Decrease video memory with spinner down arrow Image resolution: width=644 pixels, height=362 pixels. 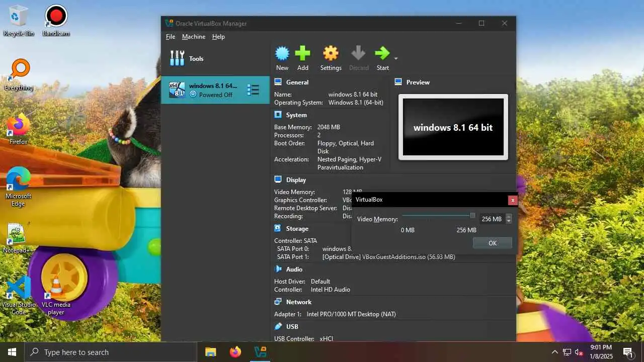509,221
